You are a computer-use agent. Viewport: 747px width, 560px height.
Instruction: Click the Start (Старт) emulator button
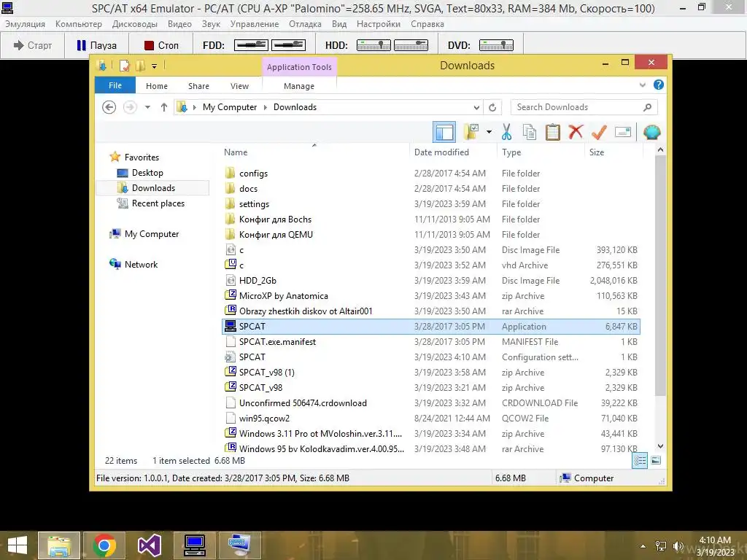click(32, 45)
